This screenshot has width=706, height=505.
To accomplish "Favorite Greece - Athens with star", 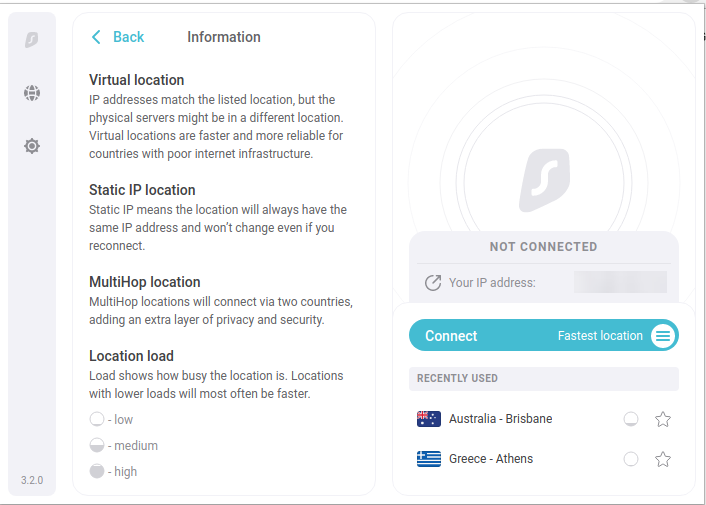I will pos(663,459).
